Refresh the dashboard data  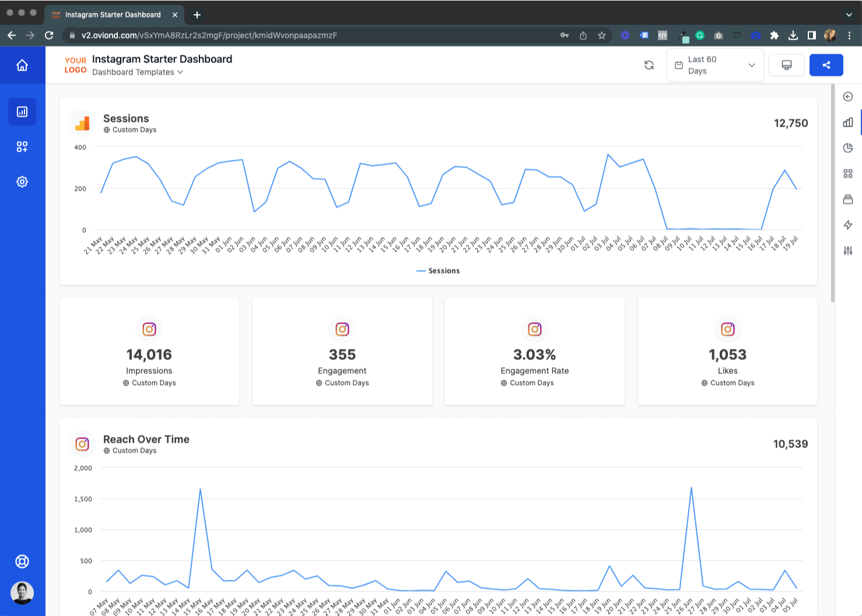click(649, 65)
